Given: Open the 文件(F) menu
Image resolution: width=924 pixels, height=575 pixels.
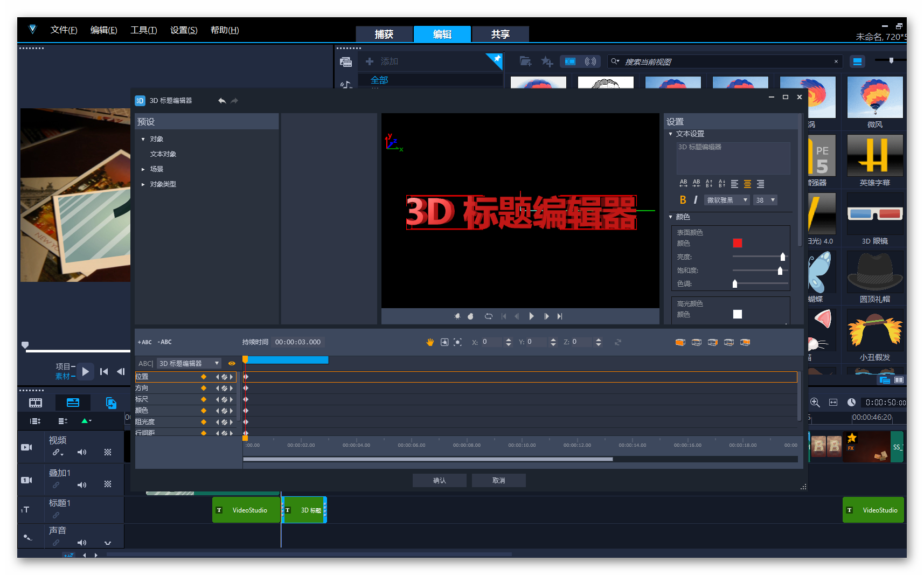Looking at the screenshot, I should click(x=64, y=30).
